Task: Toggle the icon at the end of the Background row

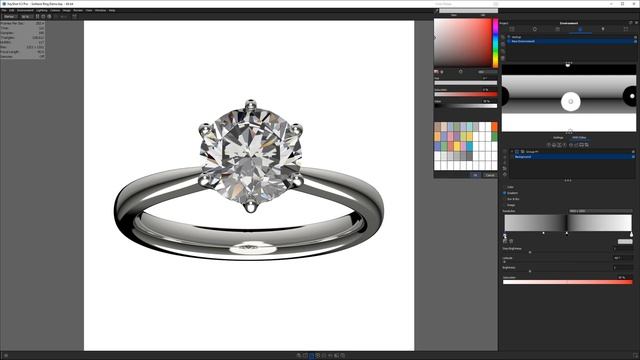Action: [x=634, y=157]
